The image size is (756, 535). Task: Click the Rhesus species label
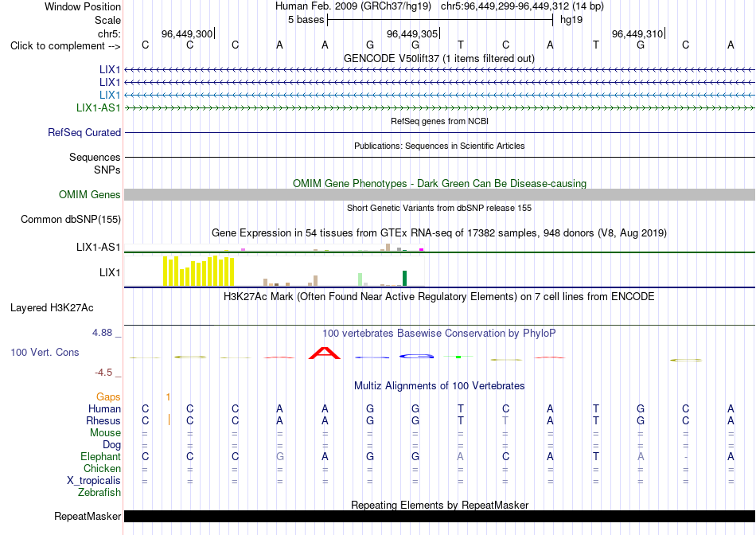(x=103, y=420)
